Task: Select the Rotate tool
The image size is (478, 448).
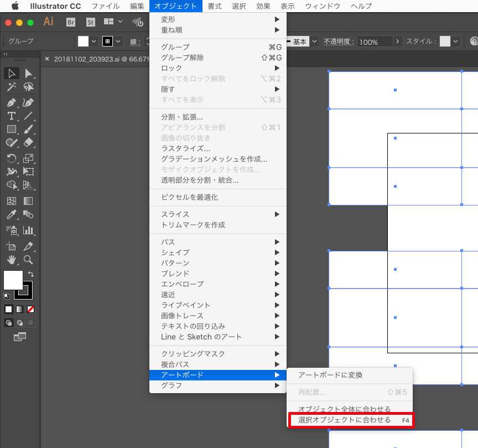Action: (12, 158)
